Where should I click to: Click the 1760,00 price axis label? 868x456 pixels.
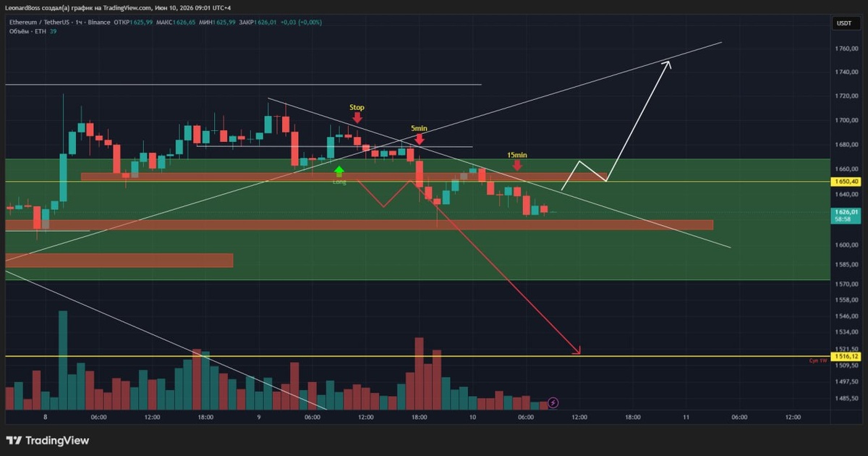[x=846, y=48]
